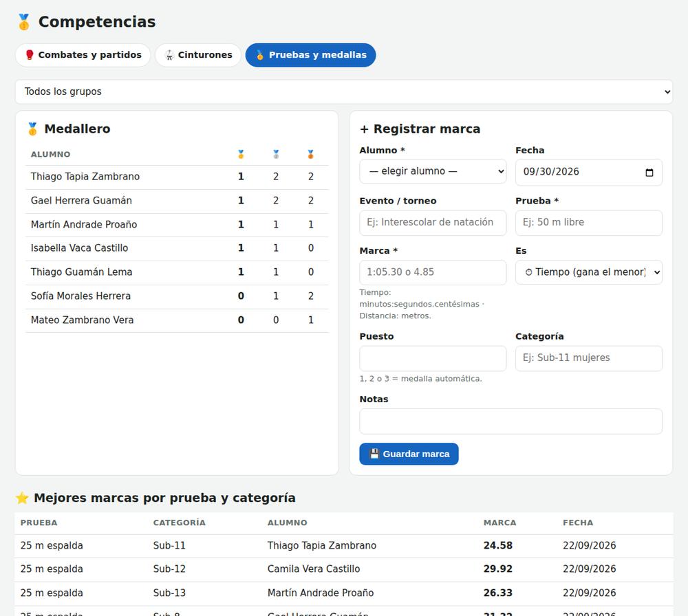Viewport: 688px width, 616px height.
Task: Click the Fecha date field 09/30/2026
Action: pos(589,173)
